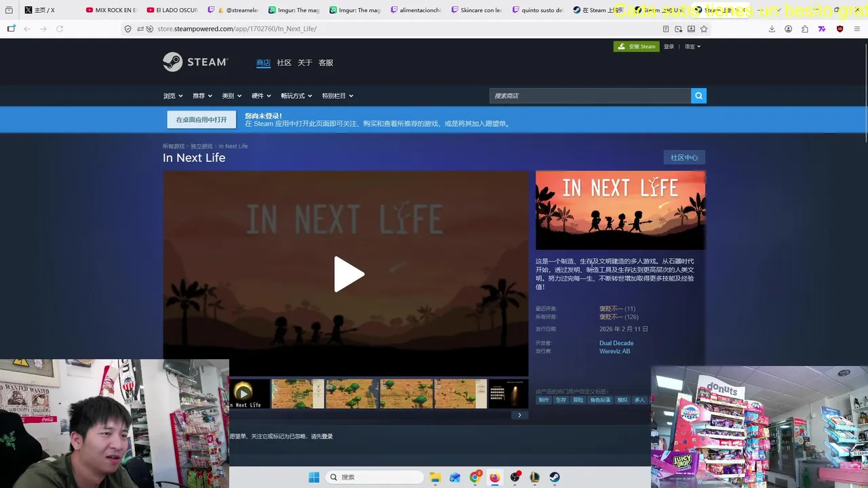Screen dimensions: 868x488
Task: Switch to the EL LADO OSCURO YouTube tab
Action: pos(173,10)
